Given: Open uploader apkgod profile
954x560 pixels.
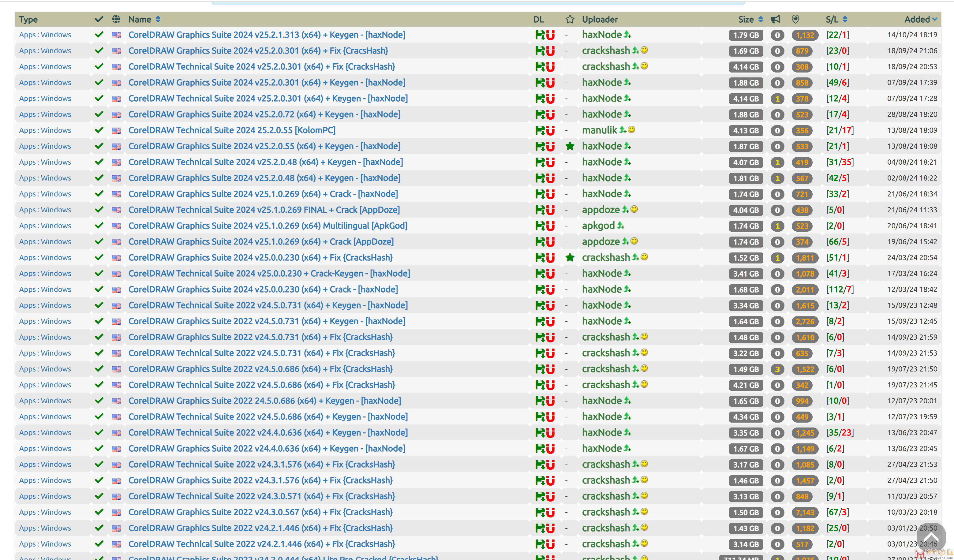Looking at the screenshot, I should [x=598, y=226].
